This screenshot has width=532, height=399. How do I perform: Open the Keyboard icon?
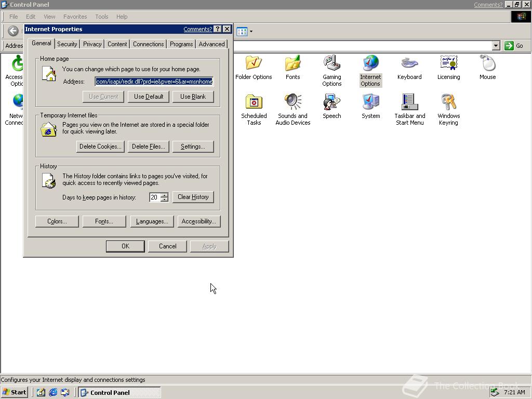coord(409,68)
